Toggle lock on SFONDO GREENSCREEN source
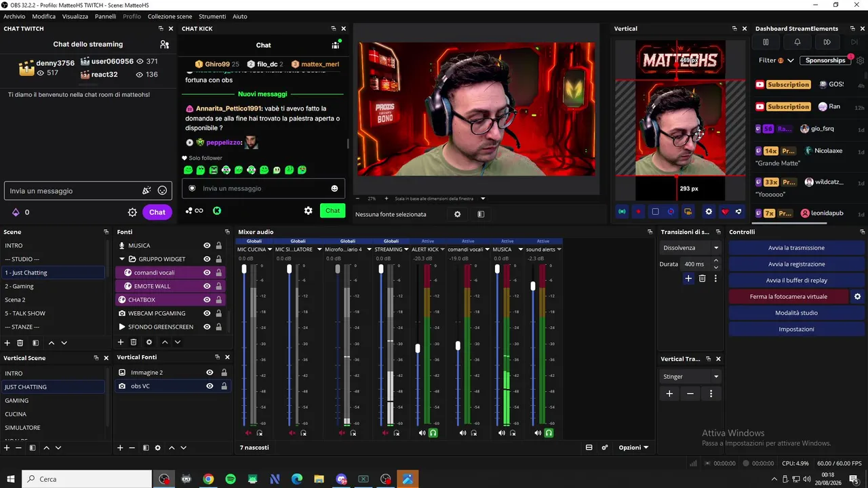This screenshot has height=488, width=868. tap(218, 327)
